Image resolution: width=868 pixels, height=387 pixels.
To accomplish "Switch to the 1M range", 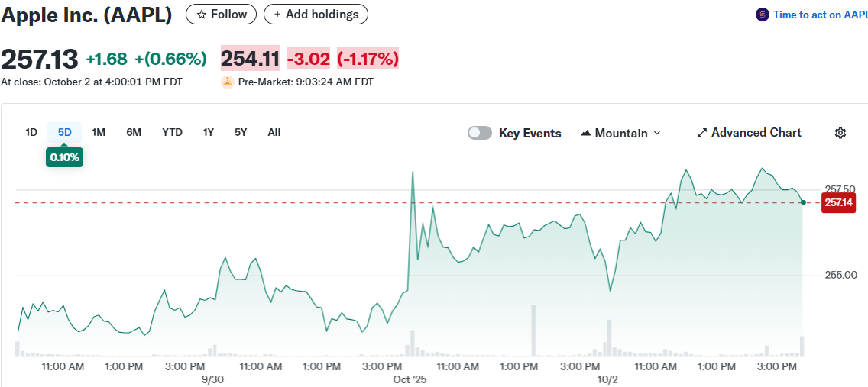I will coord(99,132).
